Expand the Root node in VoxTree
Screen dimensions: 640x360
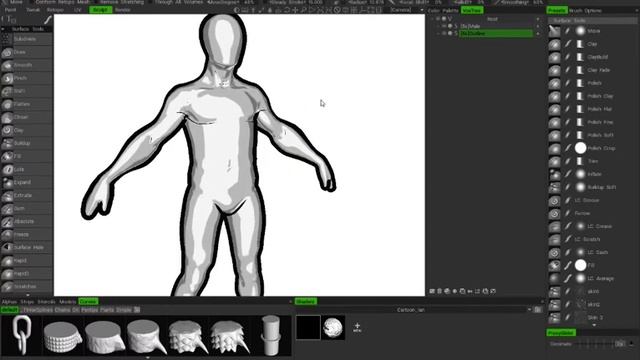(x=433, y=19)
